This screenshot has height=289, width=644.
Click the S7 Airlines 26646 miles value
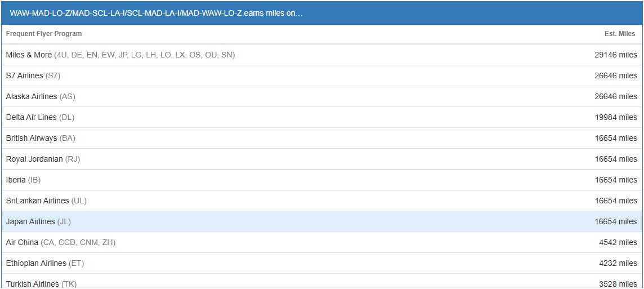(616, 75)
